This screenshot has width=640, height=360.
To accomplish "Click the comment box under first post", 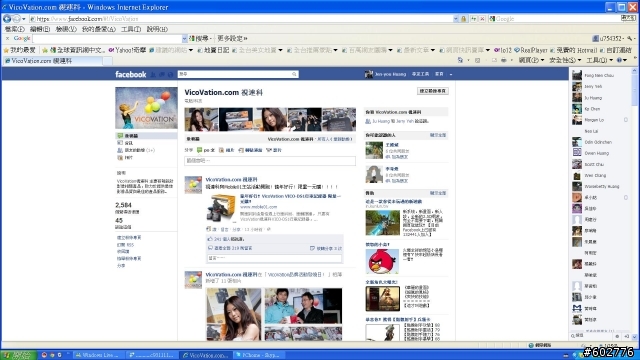I will coord(275,258).
